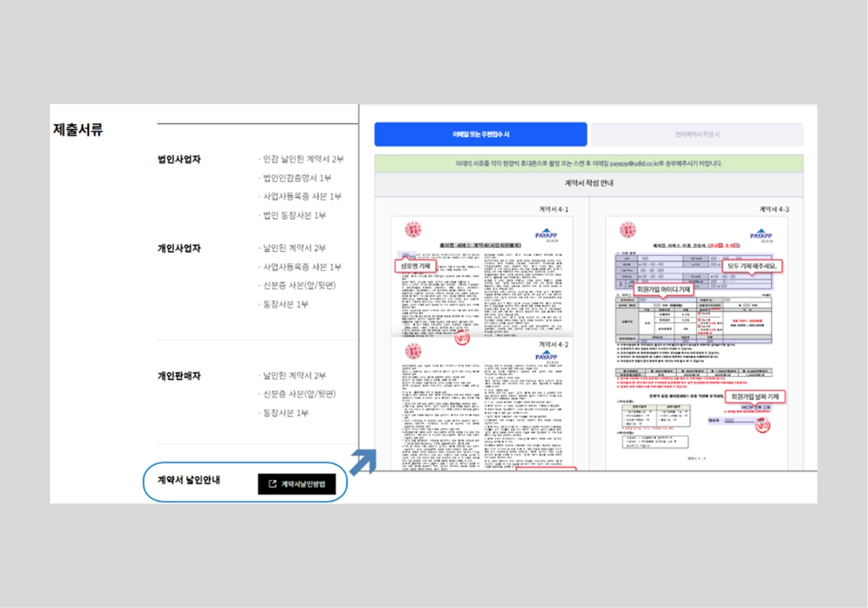Click 법인 통장사본 1부 item
This screenshot has height=608, width=868.
click(x=292, y=215)
